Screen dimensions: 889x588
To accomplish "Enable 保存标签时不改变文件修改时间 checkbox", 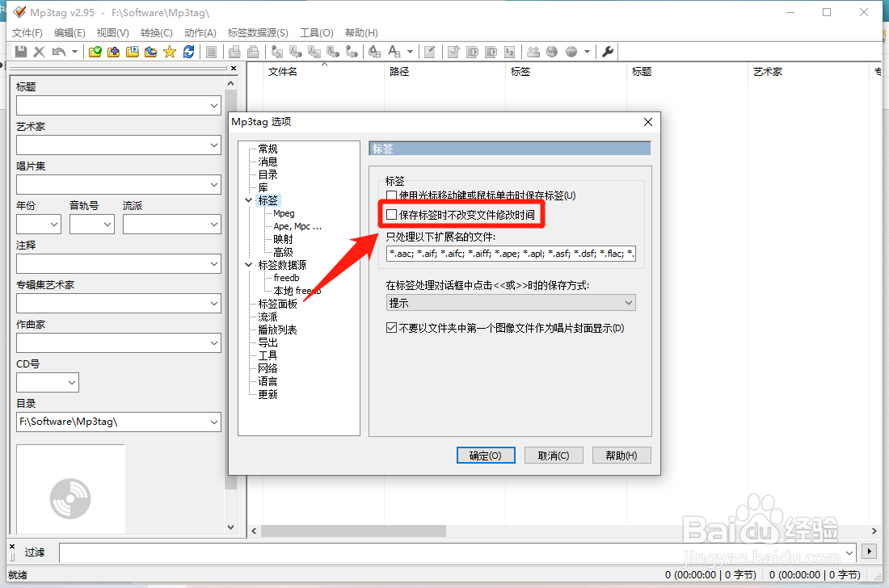I will 391,215.
